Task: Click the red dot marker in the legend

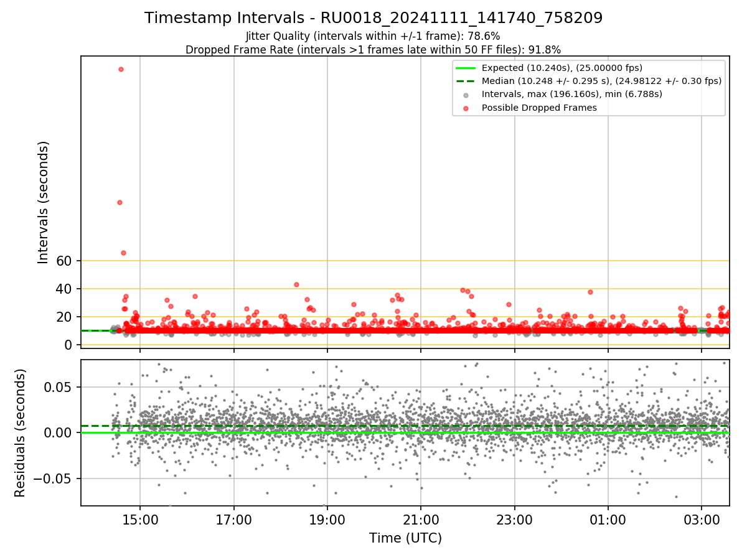Action: point(466,108)
